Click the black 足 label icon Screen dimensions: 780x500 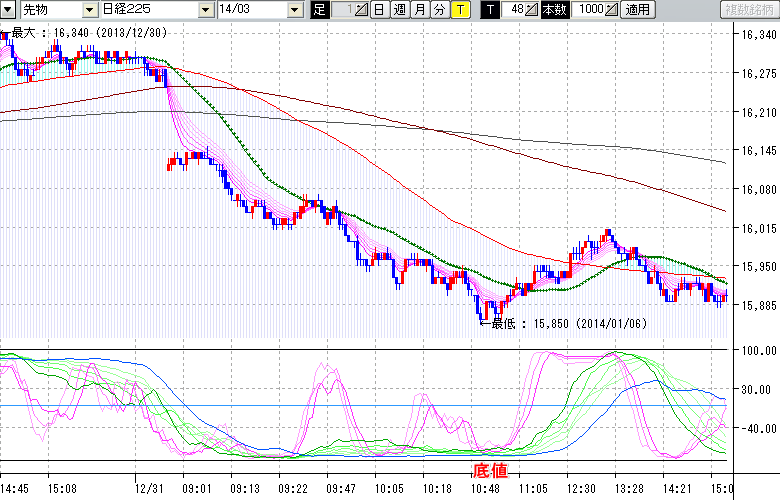click(x=319, y=10)
